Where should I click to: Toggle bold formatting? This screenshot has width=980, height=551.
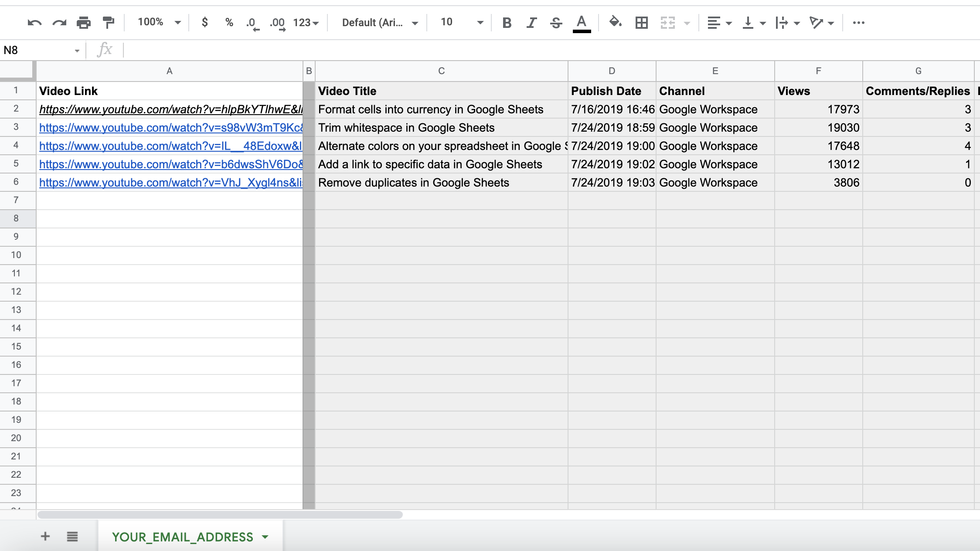point(507,23)
